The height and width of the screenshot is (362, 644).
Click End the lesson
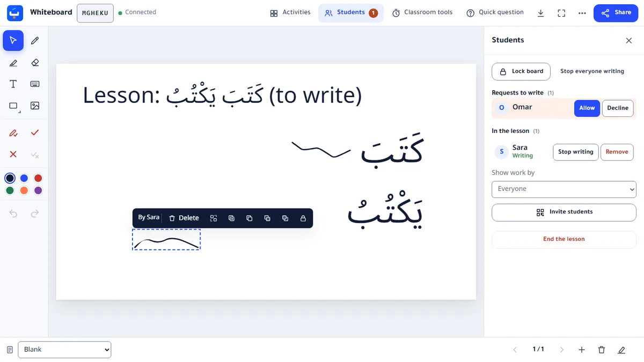(563, 239)
